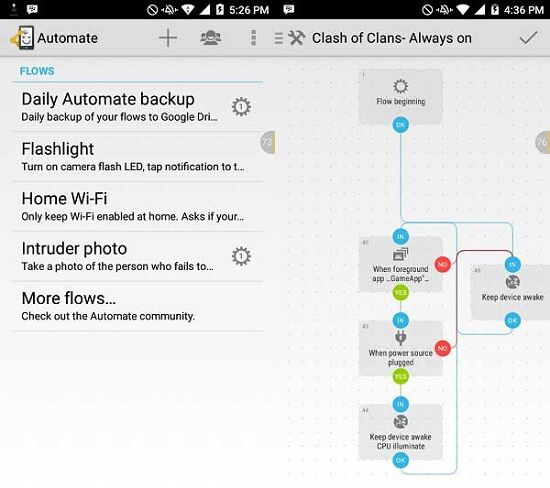Tap the FLOWS section header
Image resolution: width=550 pixels, height=488 pixels.
click(x=37, y=71)
